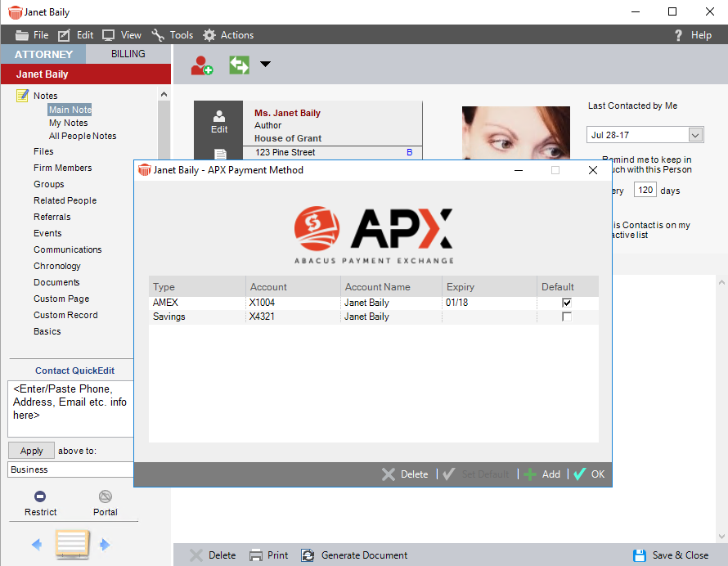Select My Notes in the Notes tree
Image resolution: width=728 pixels, height=566 pixels.
(68, 122)
